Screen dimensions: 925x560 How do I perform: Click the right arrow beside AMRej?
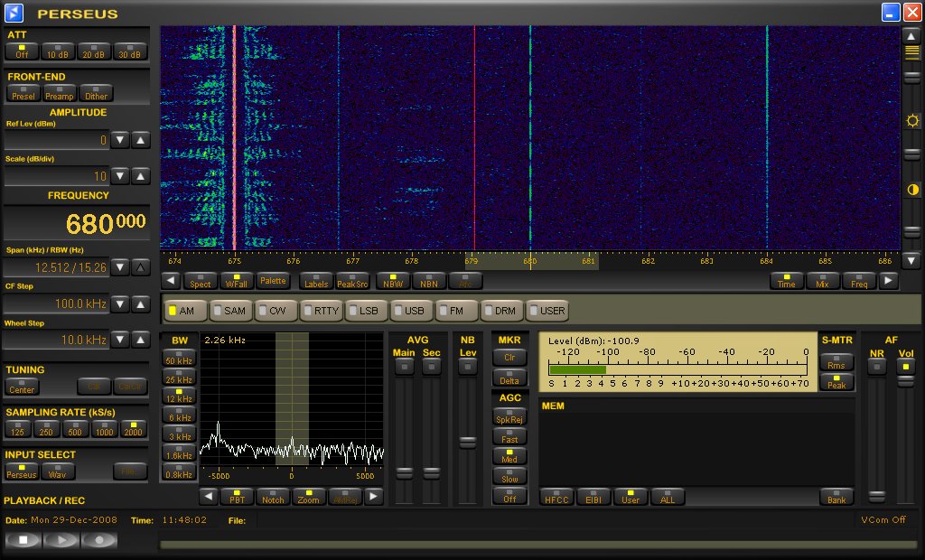pos(373,496)
